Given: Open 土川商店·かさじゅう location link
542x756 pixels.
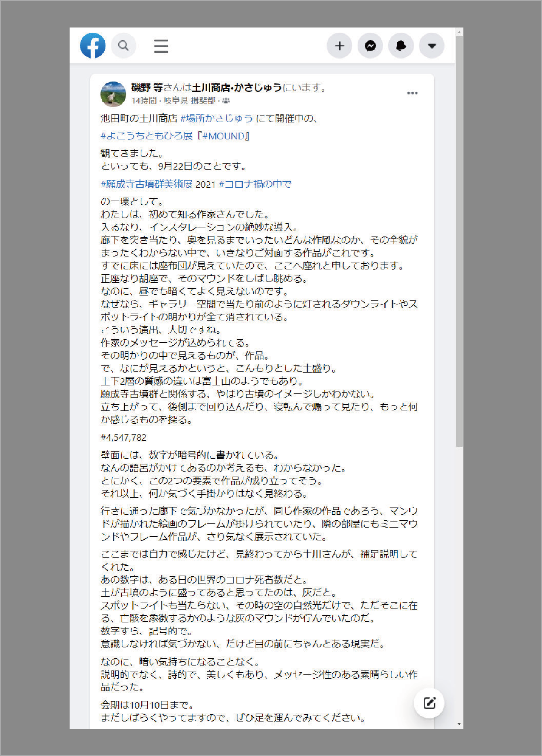Looking at the screenshot, I should [x=237, y=88].
